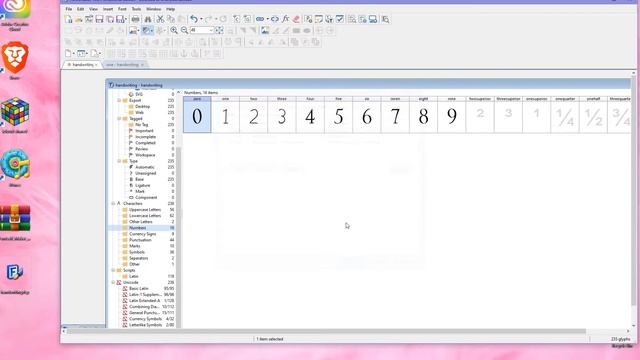
Task: Collapse the Scripts tree node
Action: coord(113,270)
